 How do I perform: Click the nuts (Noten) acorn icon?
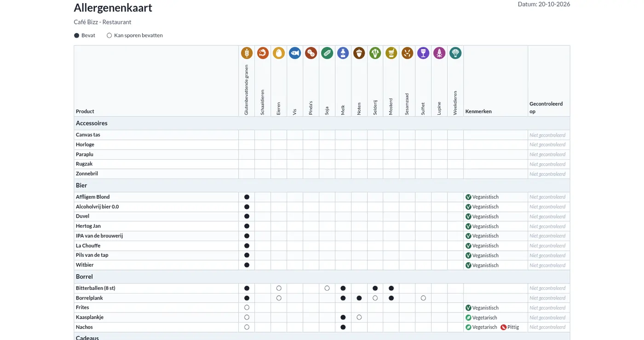pos(359,53)
